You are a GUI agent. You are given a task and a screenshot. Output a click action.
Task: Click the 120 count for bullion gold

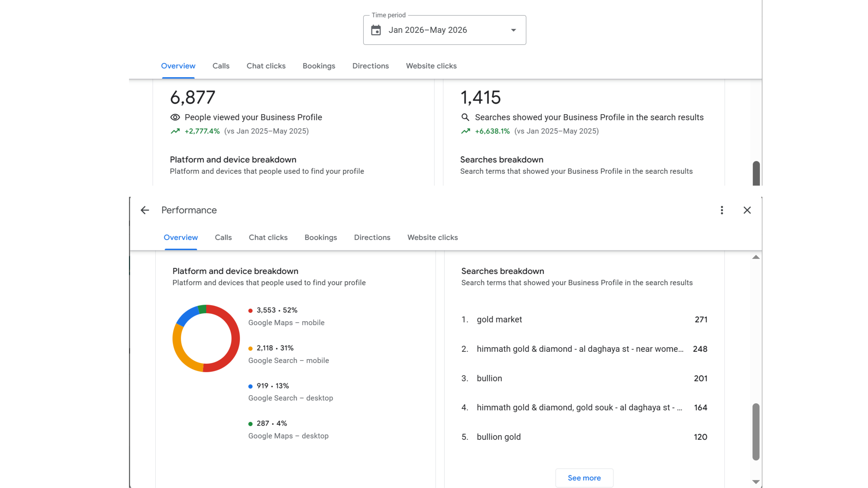pyautogui.click(x=700, y=437)
